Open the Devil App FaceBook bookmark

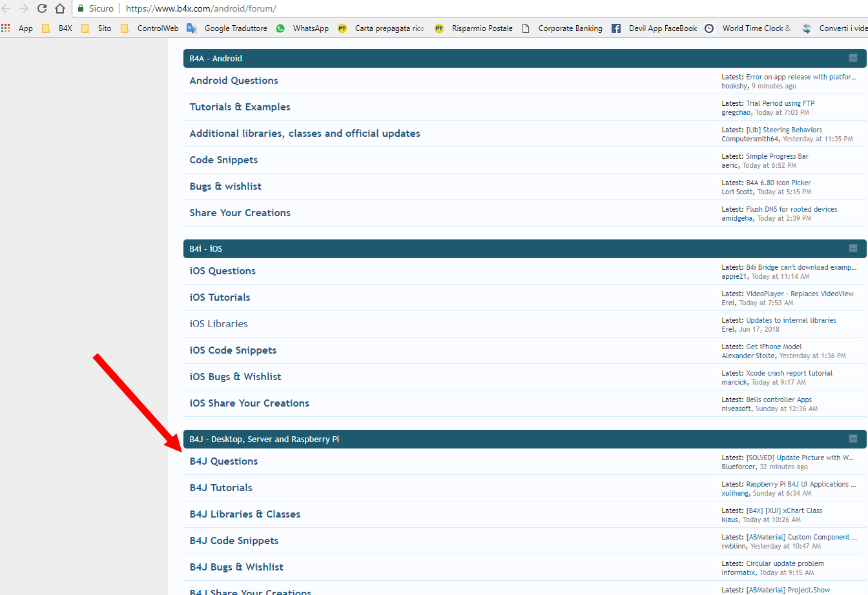pyautogui.click(x=654, y=28)
